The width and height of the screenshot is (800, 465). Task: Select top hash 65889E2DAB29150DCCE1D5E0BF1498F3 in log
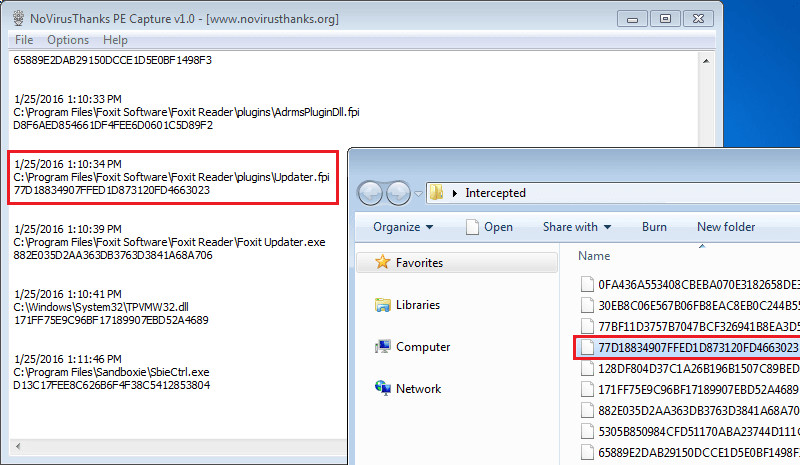[x=113, y=60]
